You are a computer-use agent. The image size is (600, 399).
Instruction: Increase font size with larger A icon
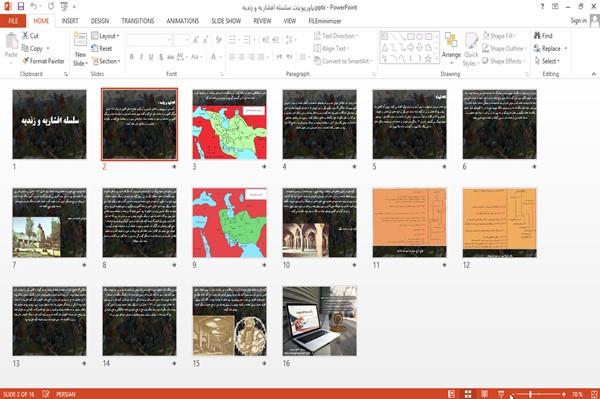click(196, 40)
